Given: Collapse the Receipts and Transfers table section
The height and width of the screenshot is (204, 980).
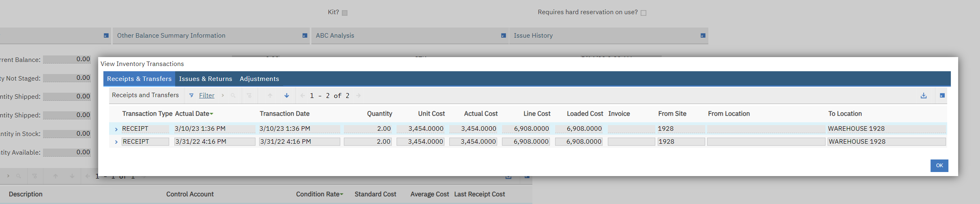Looking at the screenshot, I should point(942,96).
